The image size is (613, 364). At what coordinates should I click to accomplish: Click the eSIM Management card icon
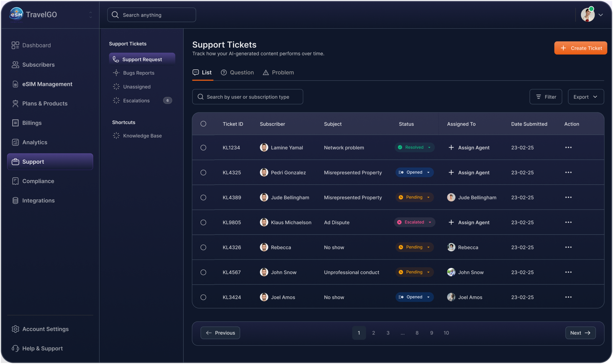15,84
